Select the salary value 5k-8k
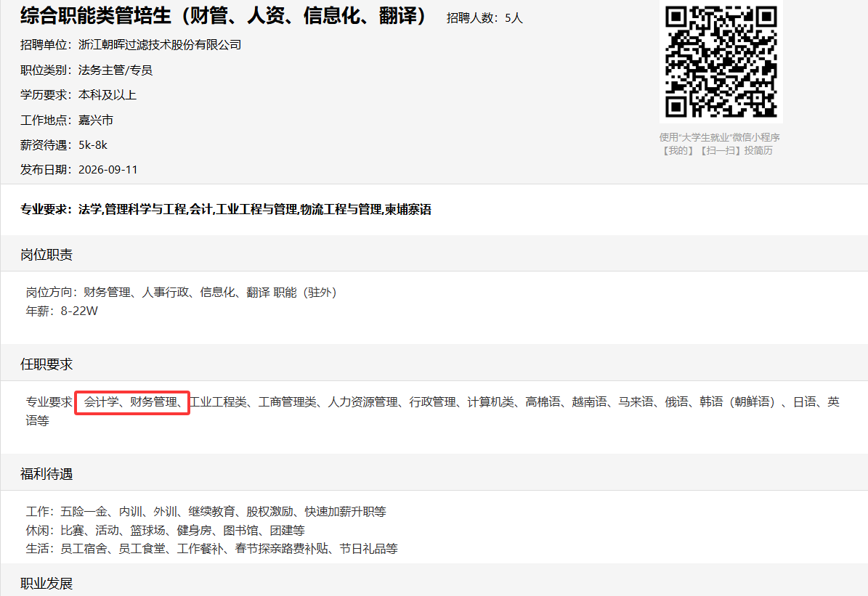This screenshot has width=868, height=596. pos(93,145)
